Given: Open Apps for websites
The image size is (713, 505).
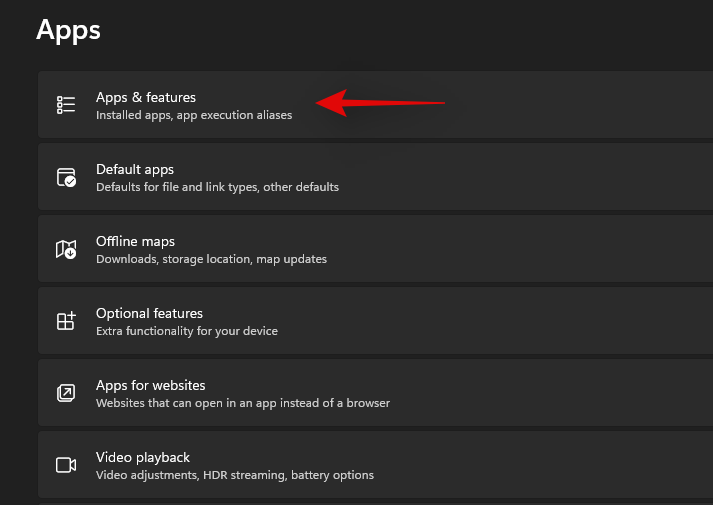Looking at the screenshot, I should pyautogui.click(x=150, y=385).
